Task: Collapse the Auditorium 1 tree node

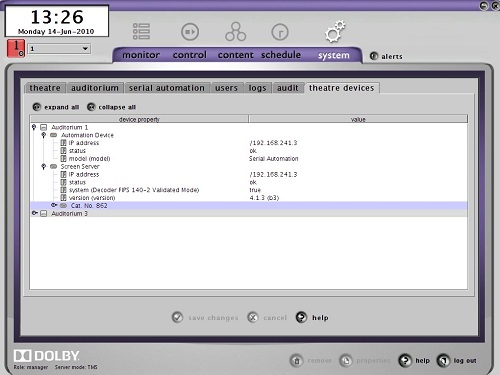Action: (x=34, y=127)
